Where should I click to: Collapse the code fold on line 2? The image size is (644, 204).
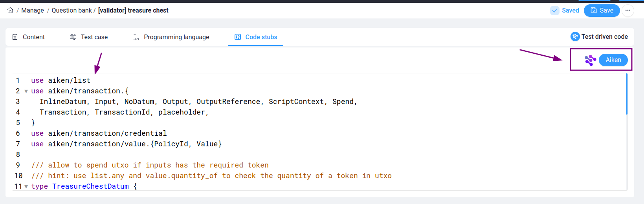pyautogui.click(x=26, y=91)
